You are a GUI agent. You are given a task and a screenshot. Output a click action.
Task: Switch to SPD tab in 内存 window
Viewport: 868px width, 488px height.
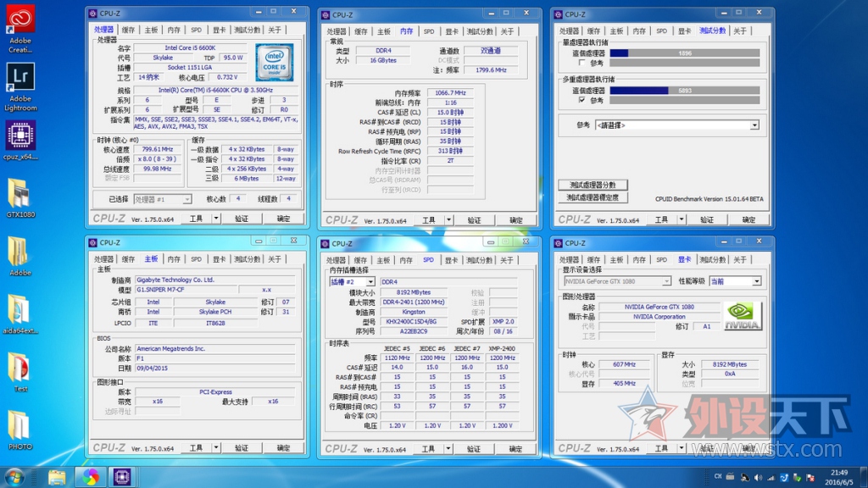(x=429, y=31)
